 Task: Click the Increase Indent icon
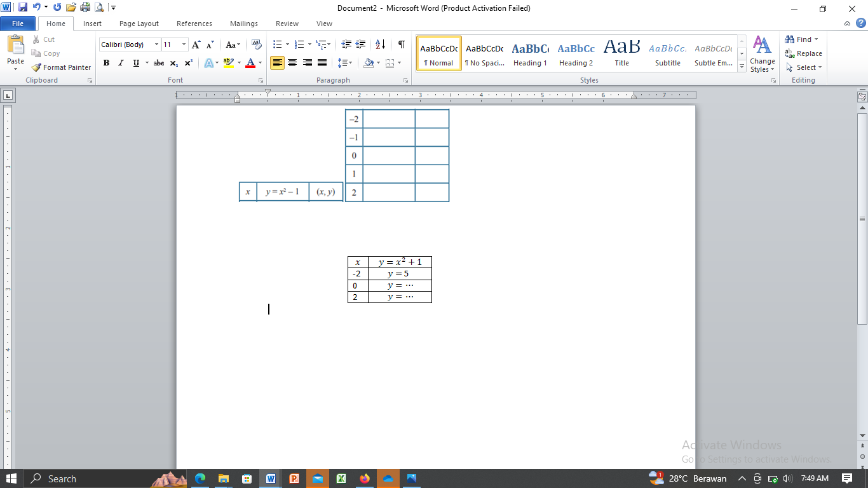click(361, 44)
